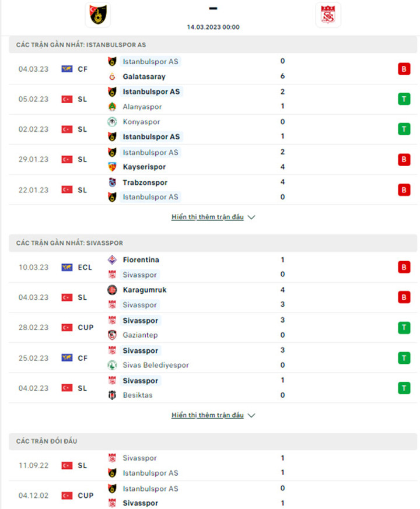Screen dimensions: 420x509
Task: Expand more Istanbulspor AS matches
Action: point(208,217)
